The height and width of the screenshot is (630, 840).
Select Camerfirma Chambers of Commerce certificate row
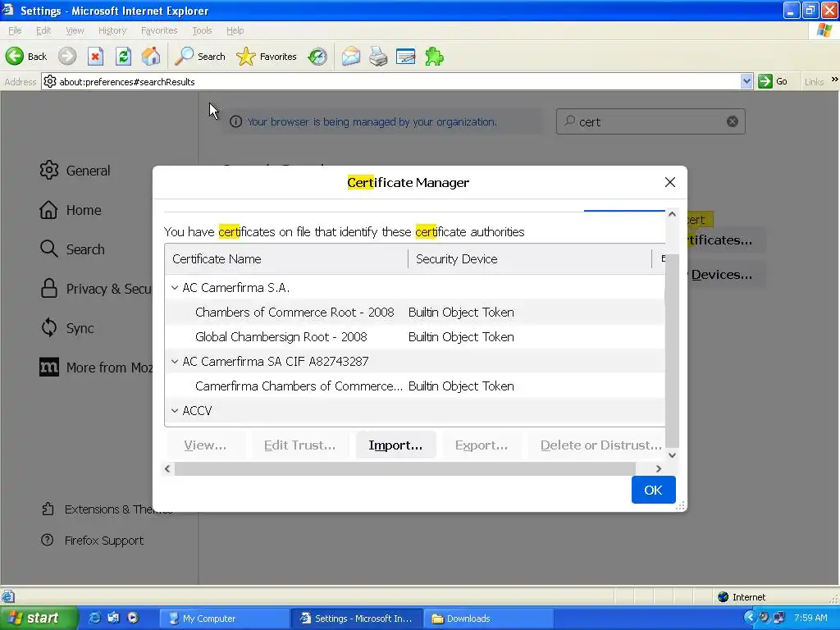click(414, 386)
